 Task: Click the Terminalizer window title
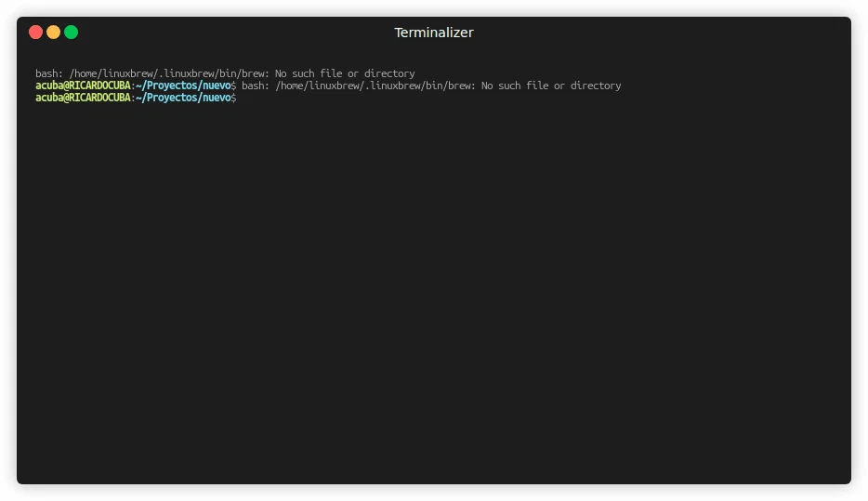tap(433, 33)
